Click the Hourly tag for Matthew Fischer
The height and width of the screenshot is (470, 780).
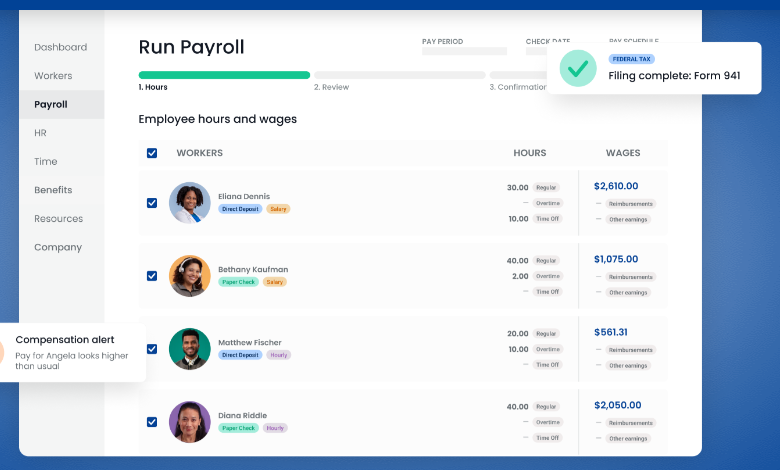[x=279, y=355]
